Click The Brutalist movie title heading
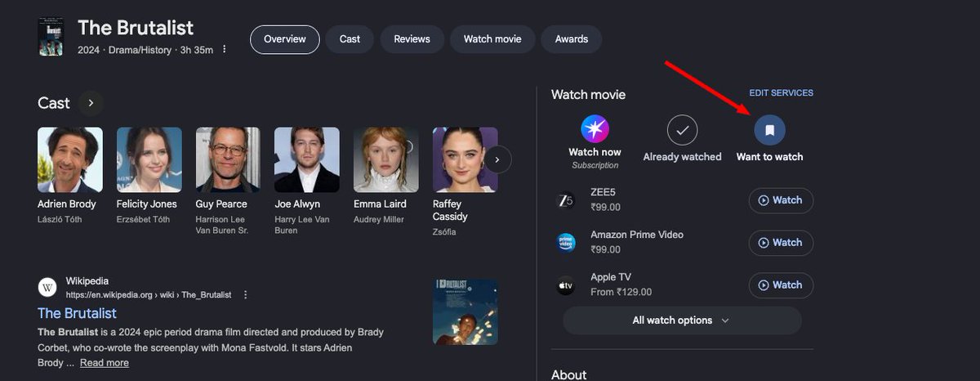980x381 pixels. tap(136, 28)
